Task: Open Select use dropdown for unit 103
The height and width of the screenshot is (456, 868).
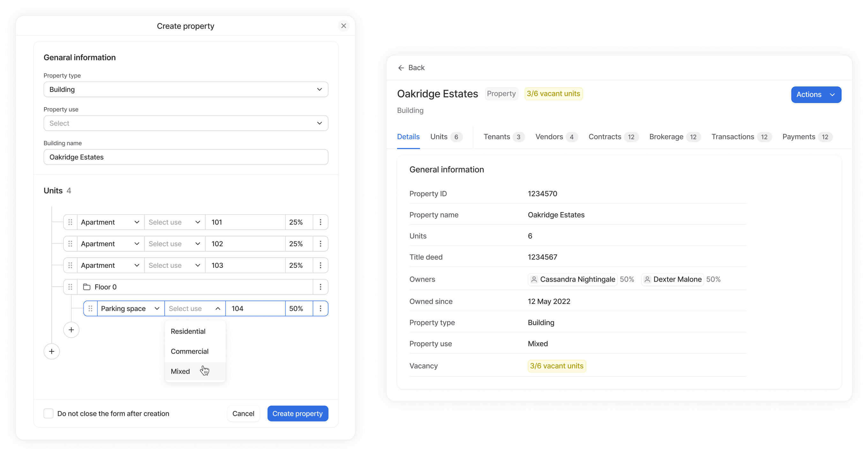Action: click(x=175, y=265)
